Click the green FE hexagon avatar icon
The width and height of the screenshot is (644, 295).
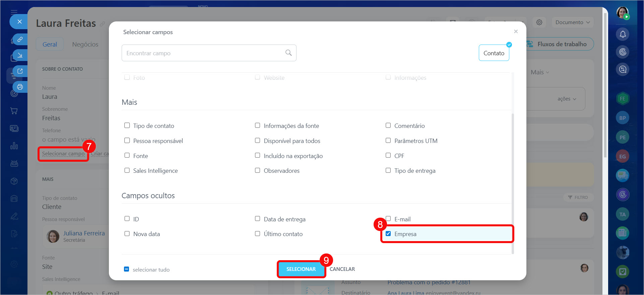[x=622, y=99]
